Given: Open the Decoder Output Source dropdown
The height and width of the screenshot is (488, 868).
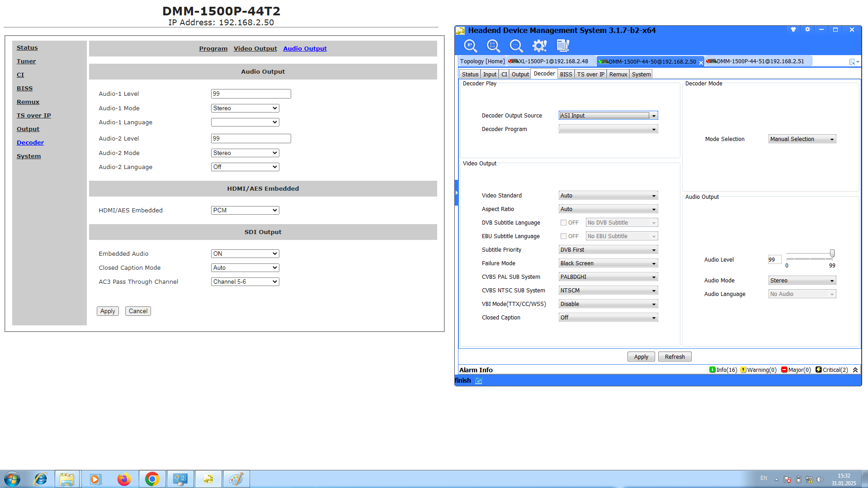Looking at the screenshot, I should pyautogui.click(x=608, y=116).
